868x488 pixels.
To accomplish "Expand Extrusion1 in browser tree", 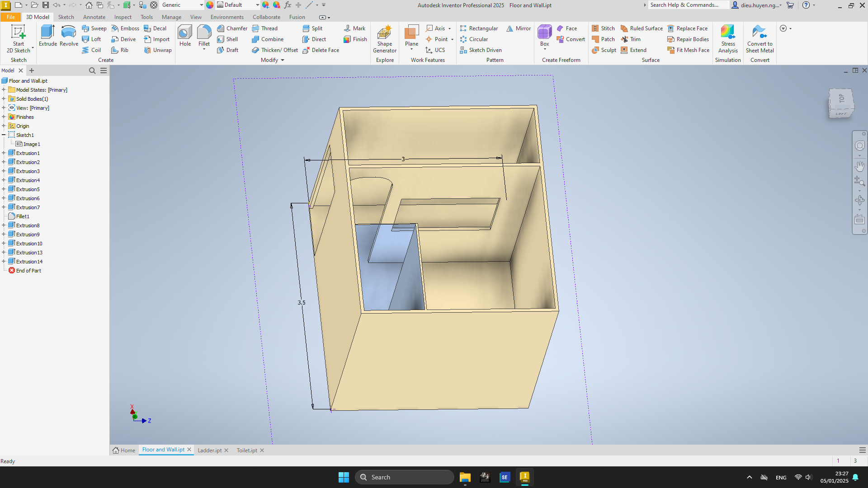I will (x=4, y=153).
